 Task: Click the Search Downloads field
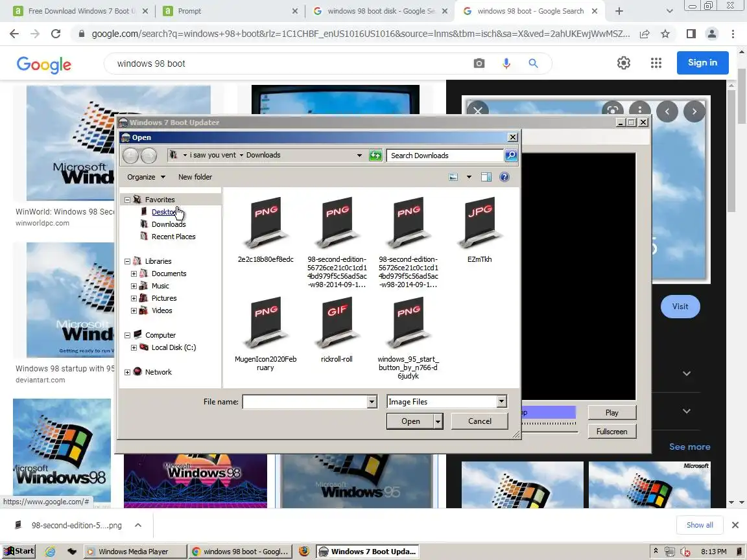click(x=445, y=156)
